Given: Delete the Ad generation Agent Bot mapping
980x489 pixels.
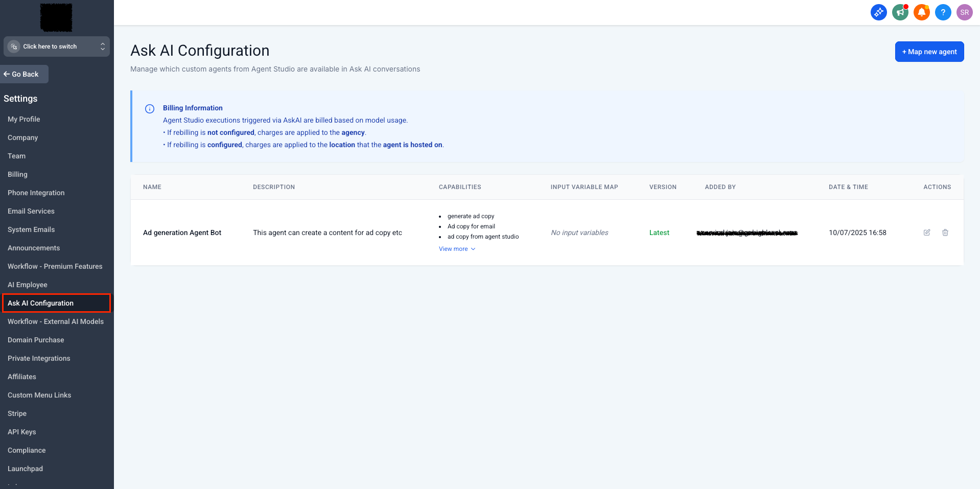Looking at the screenshot, I should 945,232.
